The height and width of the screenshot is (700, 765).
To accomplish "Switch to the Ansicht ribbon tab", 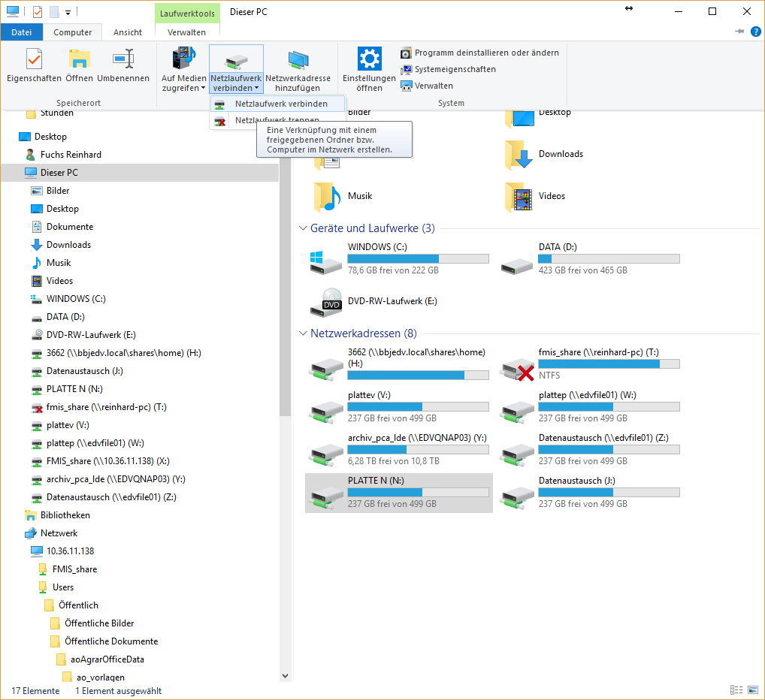I will coord(128,32).
